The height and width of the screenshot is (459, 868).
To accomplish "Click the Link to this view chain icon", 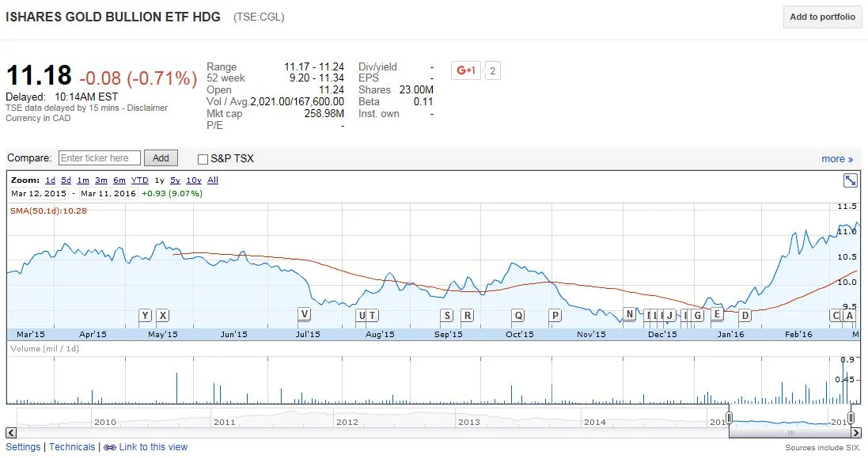I will (110, 447).
